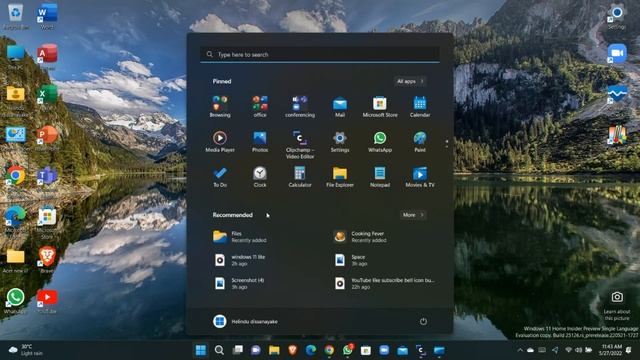
Task: Click the Type here to search box
Action: tap(320, 54)
